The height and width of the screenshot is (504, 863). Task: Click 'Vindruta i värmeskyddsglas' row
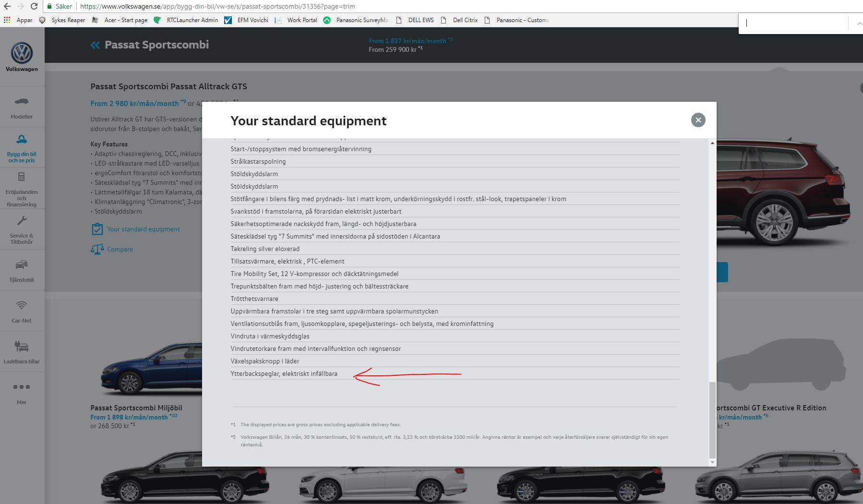(x=455, y=336)
